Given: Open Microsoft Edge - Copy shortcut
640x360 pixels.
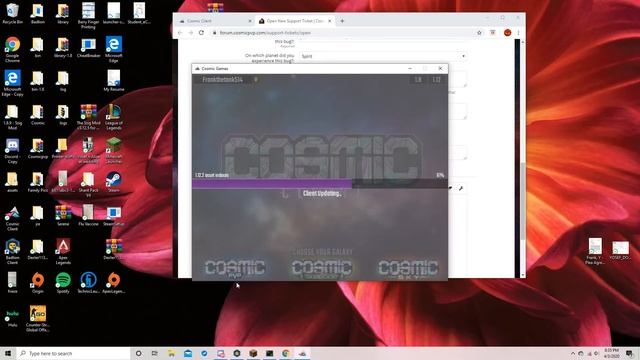Looking at the screenshot, I should click(12, 83).
